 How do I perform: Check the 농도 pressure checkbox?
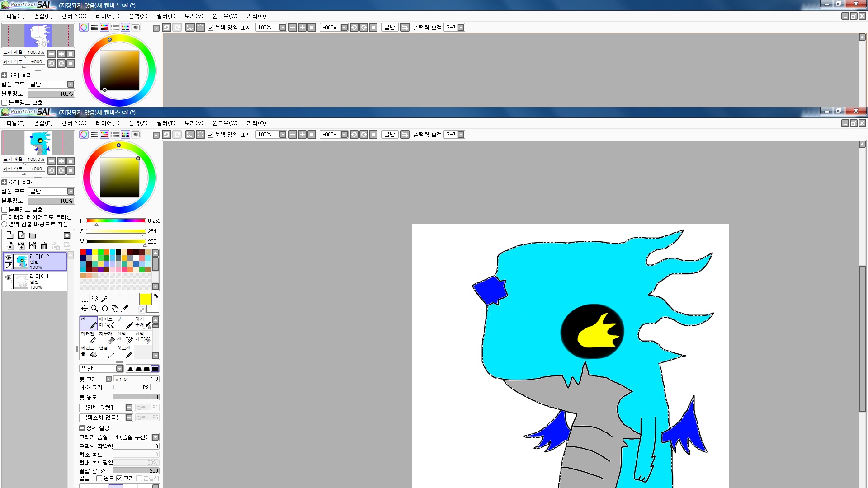(99, 479)
